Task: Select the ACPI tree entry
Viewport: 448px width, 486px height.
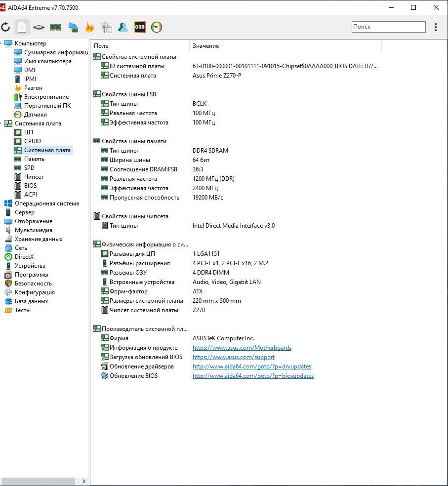Action: pos(31,194)
